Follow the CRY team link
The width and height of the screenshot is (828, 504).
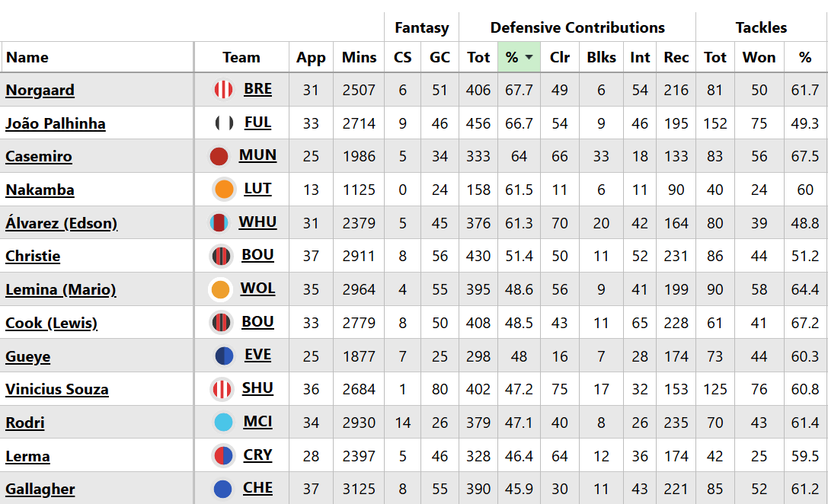pos(257,455)
